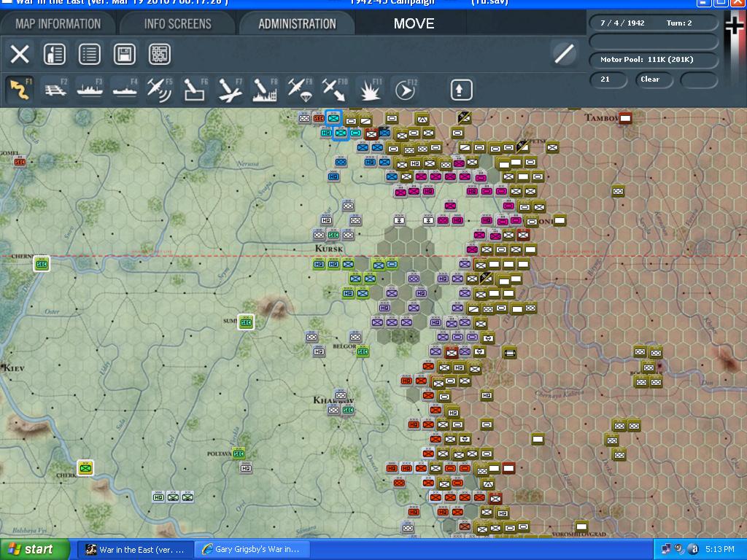This screenshot has width=747, height=560.
Task: Select the SEC unit at Kharkov
Action: [348, 410]
